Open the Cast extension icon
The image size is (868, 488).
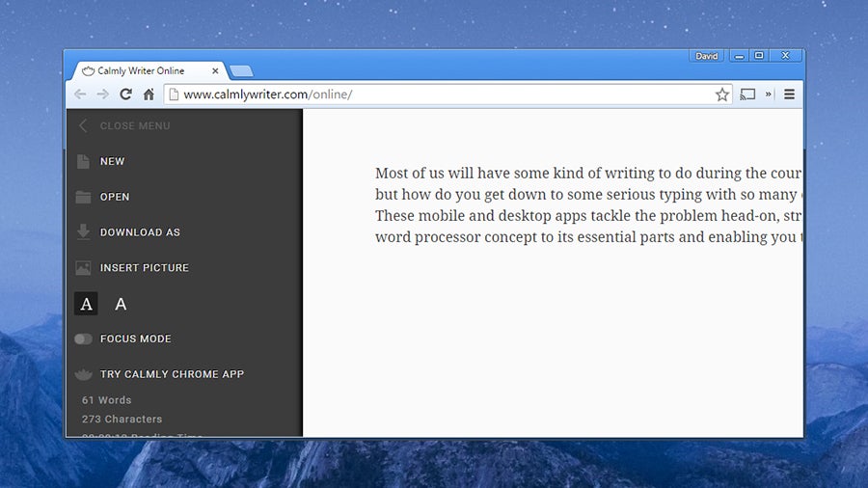pos(747,95)
